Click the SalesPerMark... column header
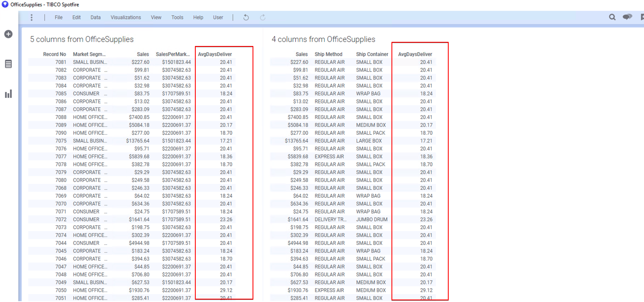 173,54
